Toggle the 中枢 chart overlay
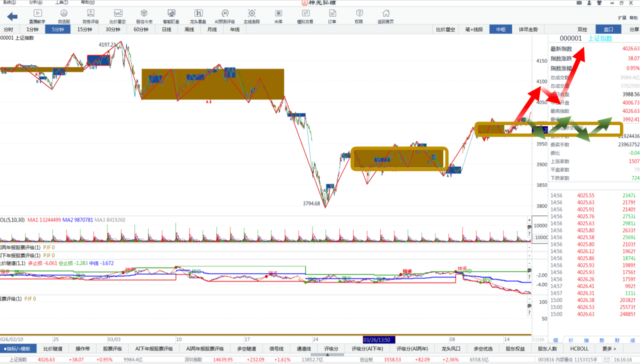The height and width of the screenshot is (364, 640). 500,29
